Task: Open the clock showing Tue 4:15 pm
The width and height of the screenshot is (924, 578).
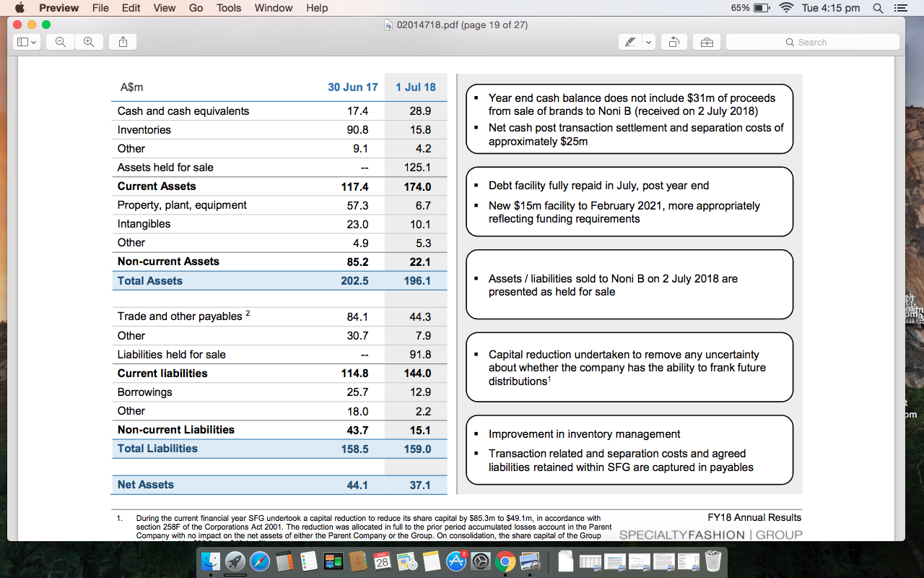Action: pyautogui.click(x=831, y=8)
